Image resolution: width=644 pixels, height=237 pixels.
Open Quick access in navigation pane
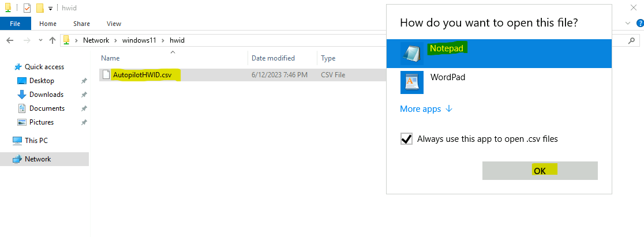[x=44, y=66]
